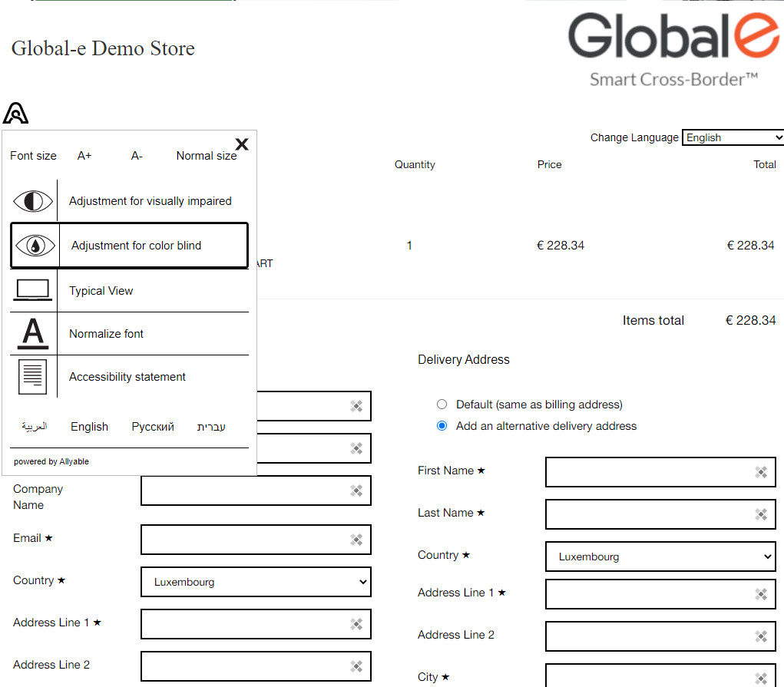Switch widget language to עברית

coord(211,427)
